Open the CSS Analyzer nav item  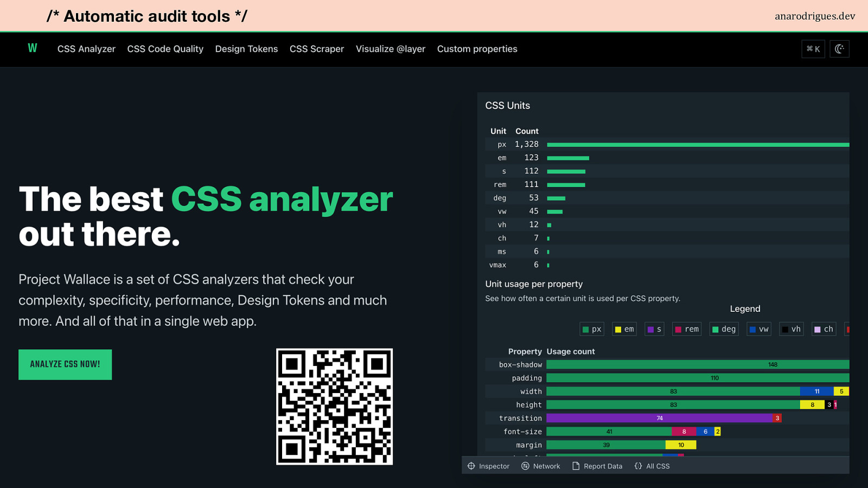tap(86, 49)
